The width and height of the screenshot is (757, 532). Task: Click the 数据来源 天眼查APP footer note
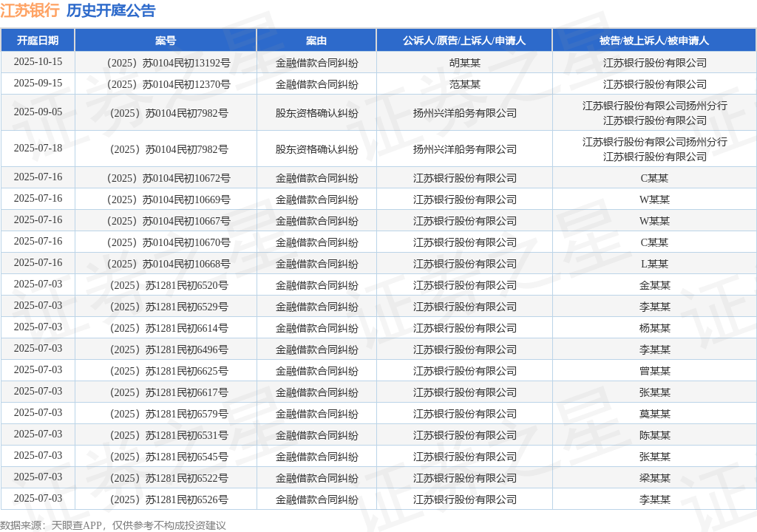tap(113, 525)
